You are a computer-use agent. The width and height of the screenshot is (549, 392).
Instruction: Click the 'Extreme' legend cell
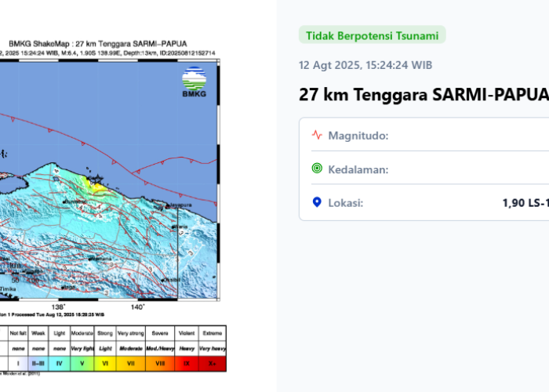213,333
